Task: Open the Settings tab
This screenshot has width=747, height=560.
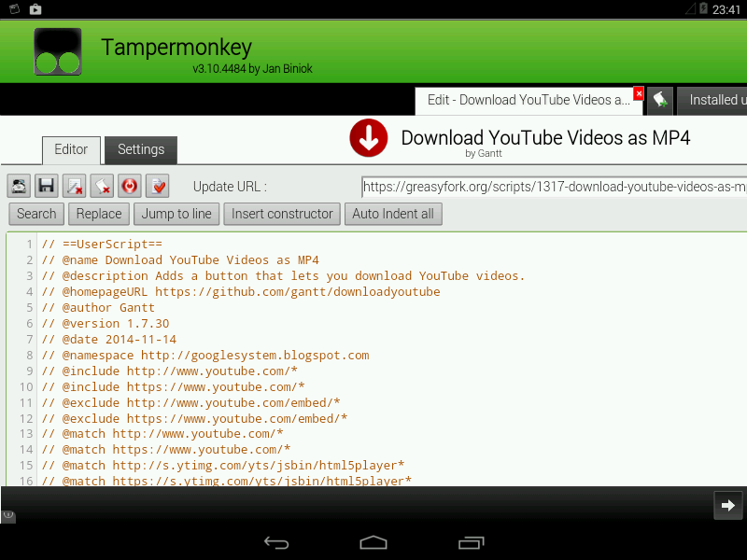Action: click(141, 149)
